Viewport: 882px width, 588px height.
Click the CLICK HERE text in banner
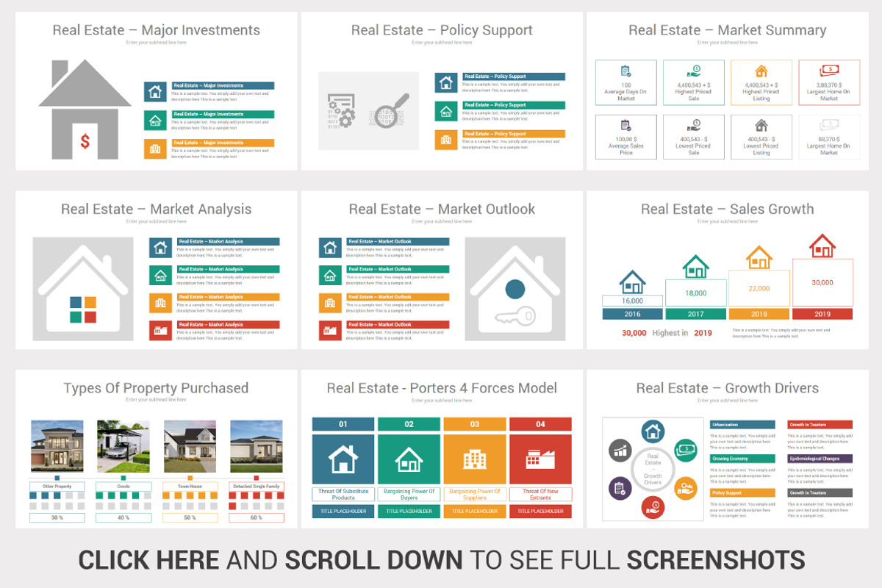tap(148, 560)
